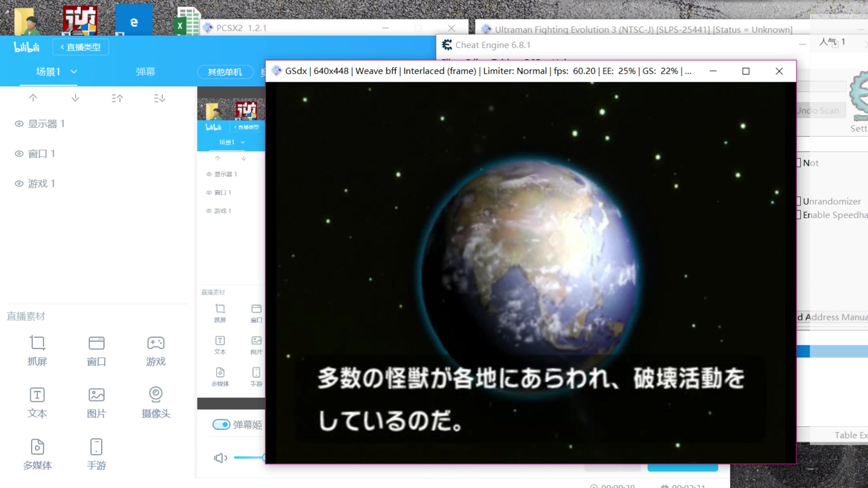Open the user folder desktop icon
868x488 pixels.
coord(27,20)
